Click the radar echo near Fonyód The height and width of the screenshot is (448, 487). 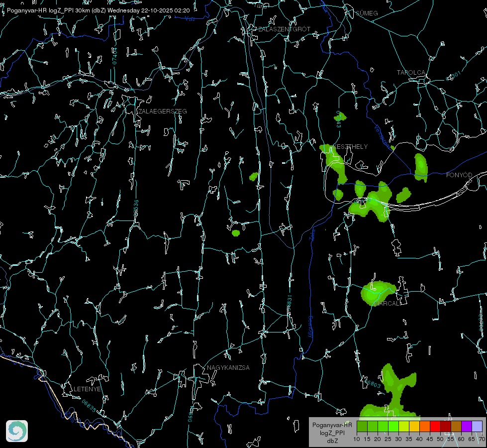[x=421, y=167]
